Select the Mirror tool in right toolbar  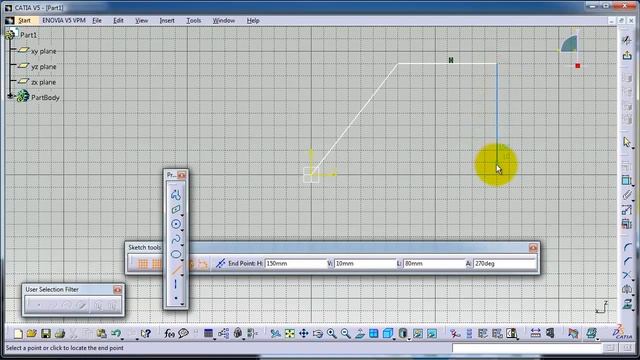point(627,289)
